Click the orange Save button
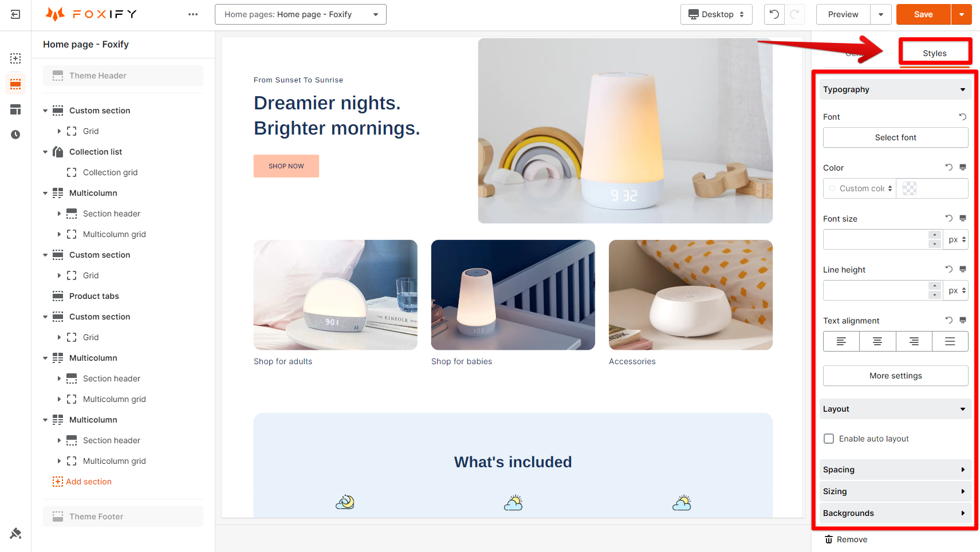The height and width of the screenshot is (552, 980). pyautogui.click(x=923, y=14)
